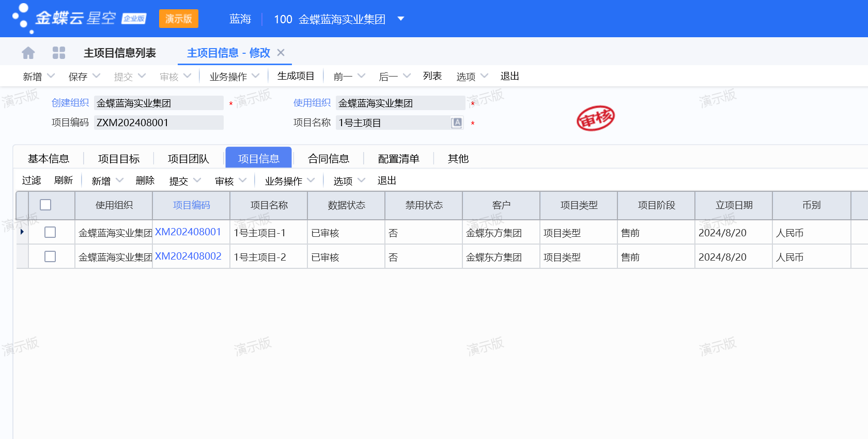Open project link XM202408001

[x=188, y=232]
